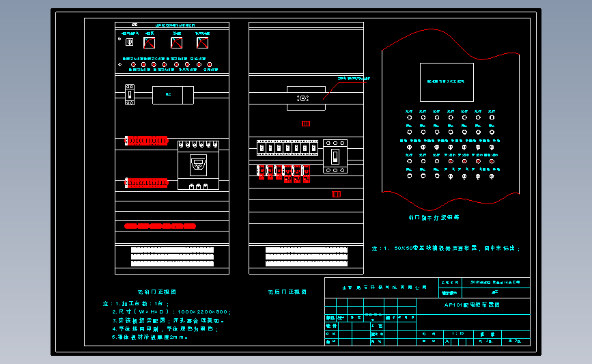
Task: Click the selector switch symbol beside the meters
Action: click(129, 42)
